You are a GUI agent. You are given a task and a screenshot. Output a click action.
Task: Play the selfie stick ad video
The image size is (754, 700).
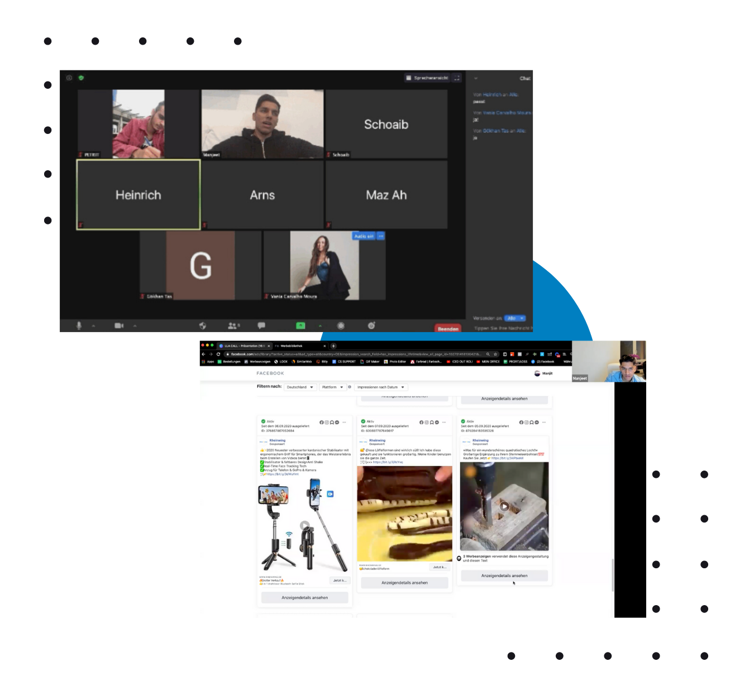click(304, 525)
